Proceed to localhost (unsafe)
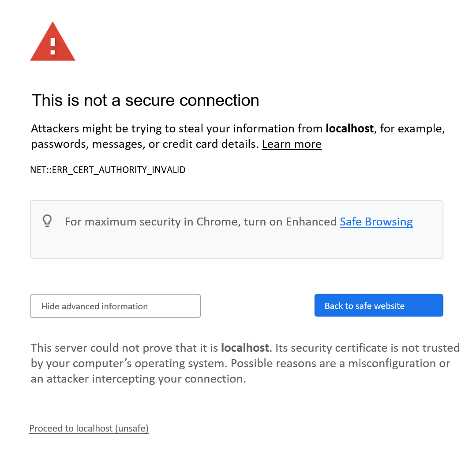Image resolution: width=476 pixels, height=462 pixels. point(89,428)
